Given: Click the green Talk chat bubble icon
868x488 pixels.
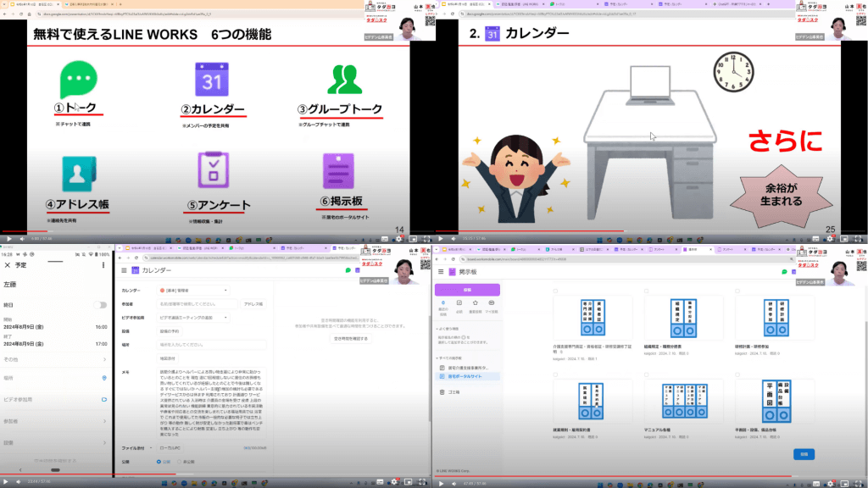Looking at the screenshot, I should pyautogui.click(x=74, y=82).
